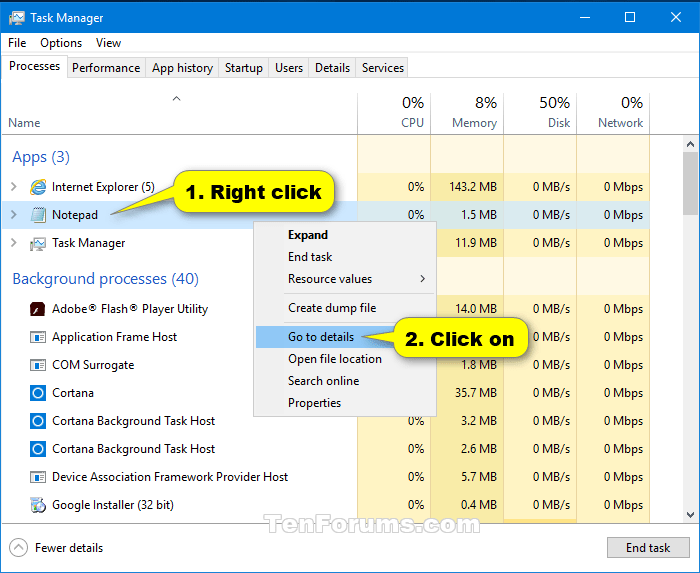Viewport: 700px width, 573px height.
Task: Click the End task button at bottom
Action: [x=648, y=548]
